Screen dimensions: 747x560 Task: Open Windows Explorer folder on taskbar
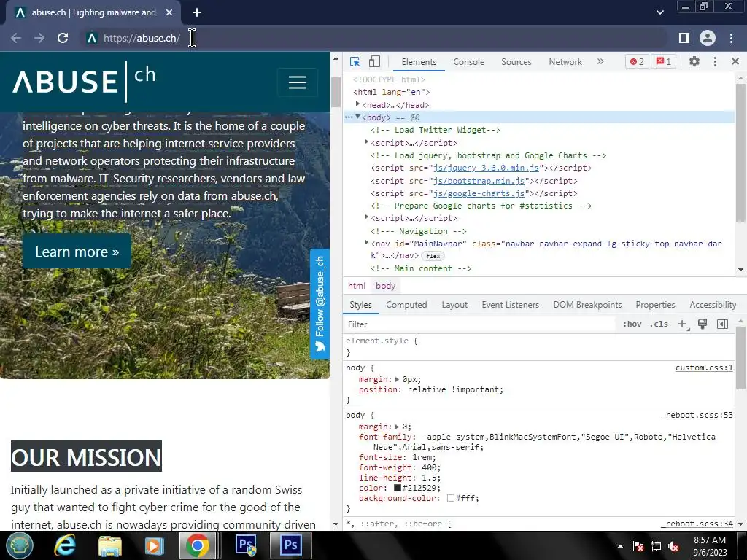tap(110, 545)
